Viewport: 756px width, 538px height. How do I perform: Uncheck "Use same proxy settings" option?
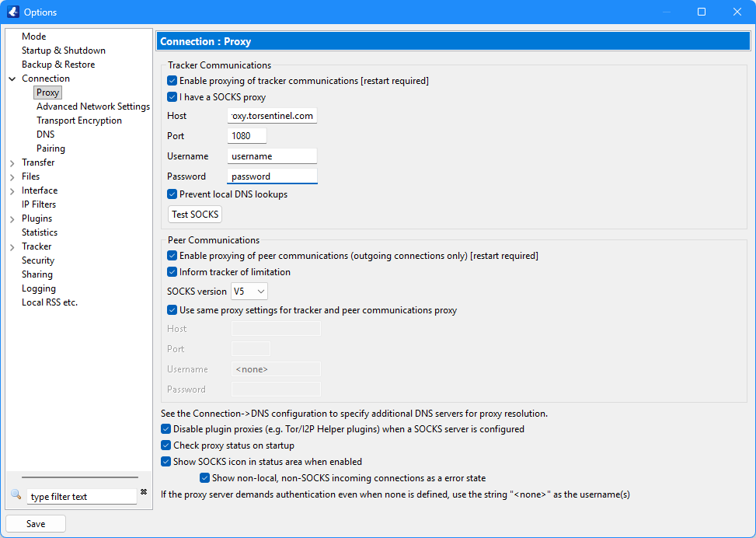172,309
